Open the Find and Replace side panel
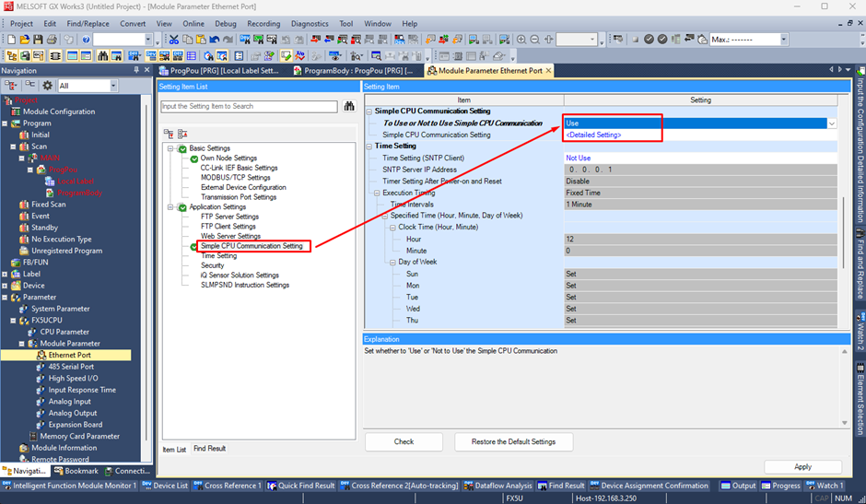866x504 pixels. click(860, 264)
